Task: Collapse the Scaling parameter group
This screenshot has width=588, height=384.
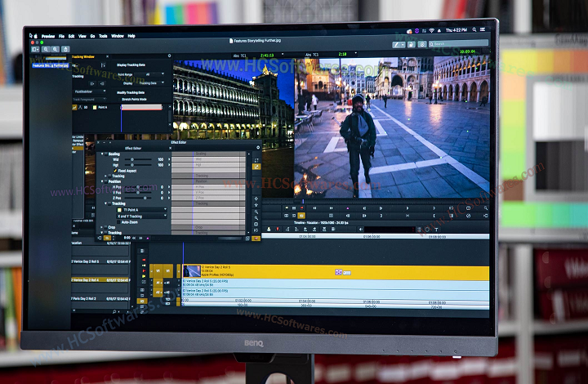Action: (104, 153)
